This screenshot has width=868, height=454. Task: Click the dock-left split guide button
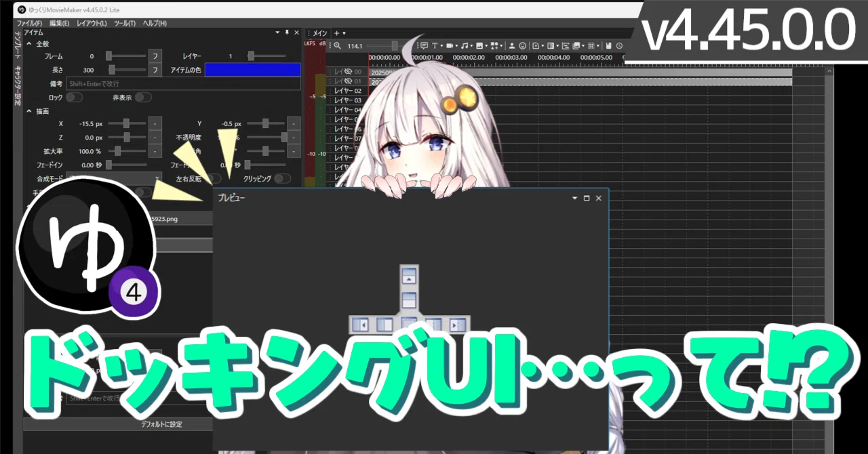[384, 325]
